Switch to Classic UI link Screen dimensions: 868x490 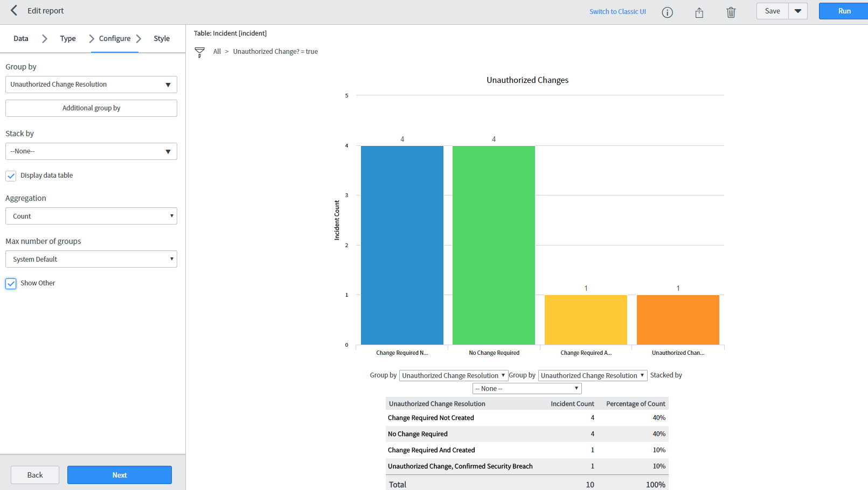coord(617,11)
